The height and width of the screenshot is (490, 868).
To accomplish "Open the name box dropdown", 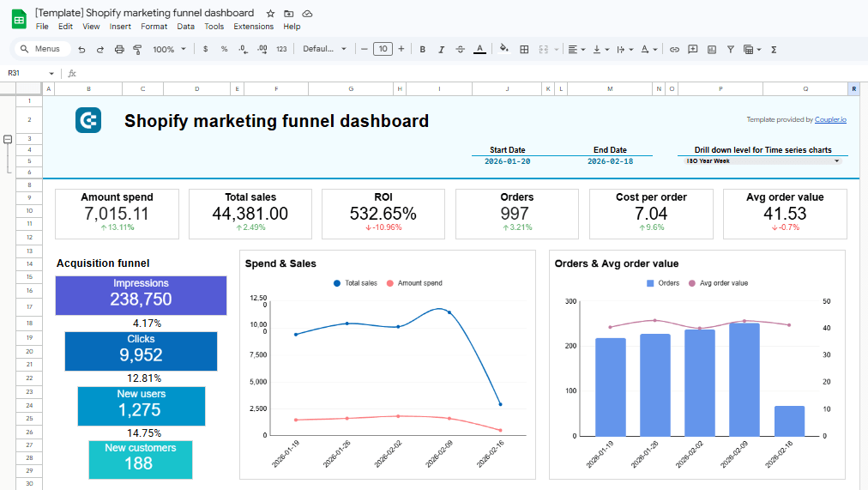I will pyautogui.click(x=51, y=73).
